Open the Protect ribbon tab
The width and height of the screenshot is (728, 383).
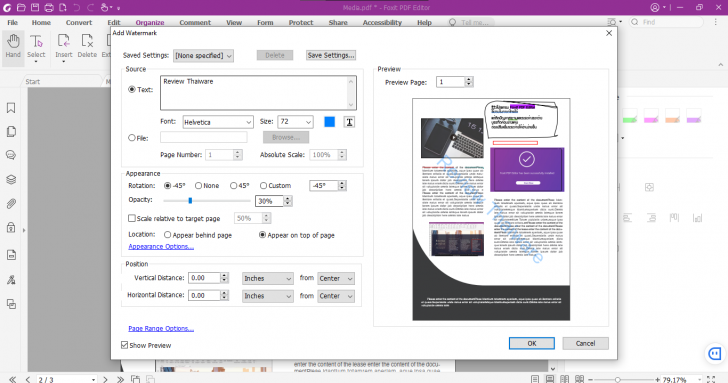(x=301, y=22)
